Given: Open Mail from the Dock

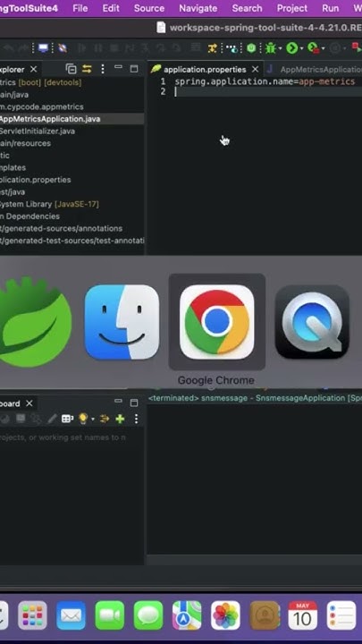Looking at the screenshot, I should 71,615.
